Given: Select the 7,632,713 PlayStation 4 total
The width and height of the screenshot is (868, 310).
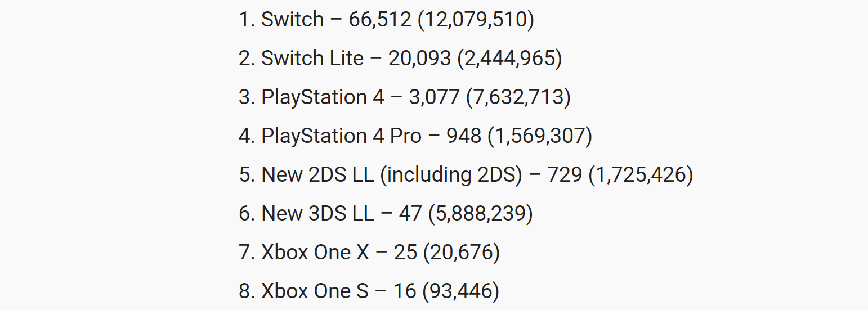Looking at the screenshot, I should point(518,97).
